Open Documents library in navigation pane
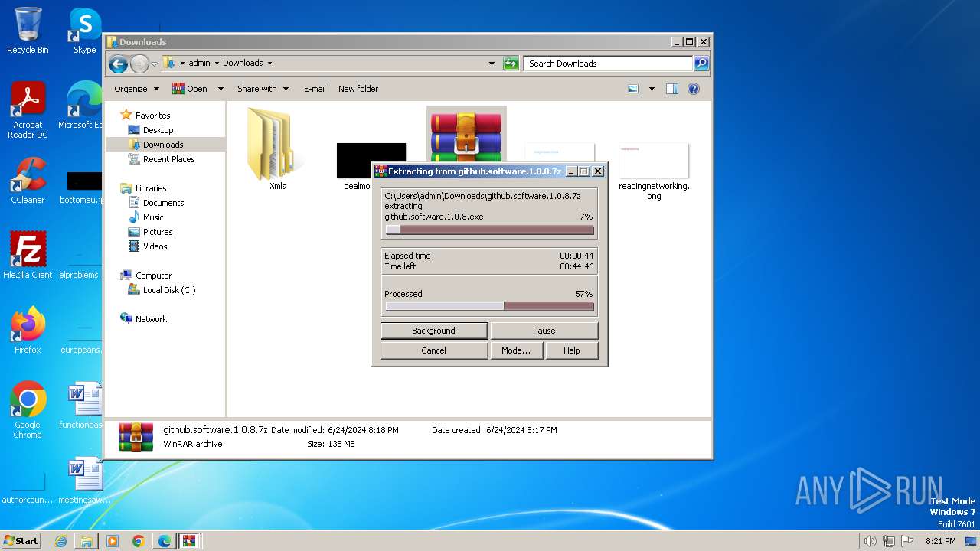Image resolution: width=980 pixels, height=551 pixels. 163,203
